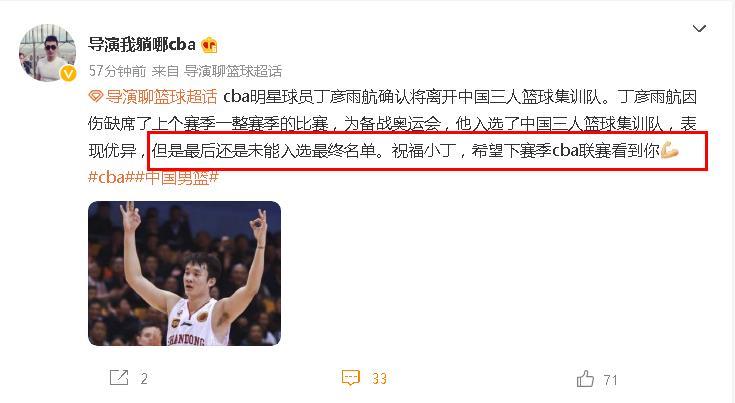Open the orange 导演聊篮球超话 topic in post text

(x=161, y=97)
